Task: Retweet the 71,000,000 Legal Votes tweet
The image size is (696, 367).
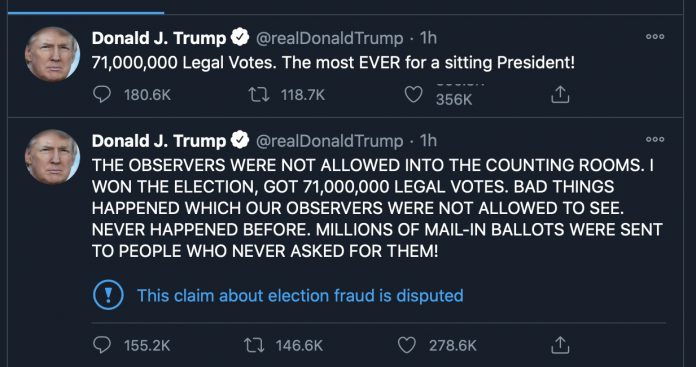Action: click(x=259, y=95)
